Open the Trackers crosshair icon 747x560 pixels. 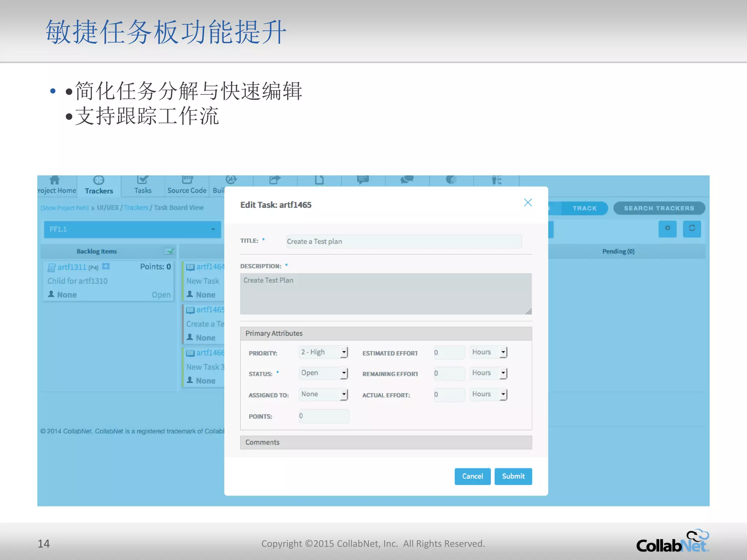(x=98, y=180)
